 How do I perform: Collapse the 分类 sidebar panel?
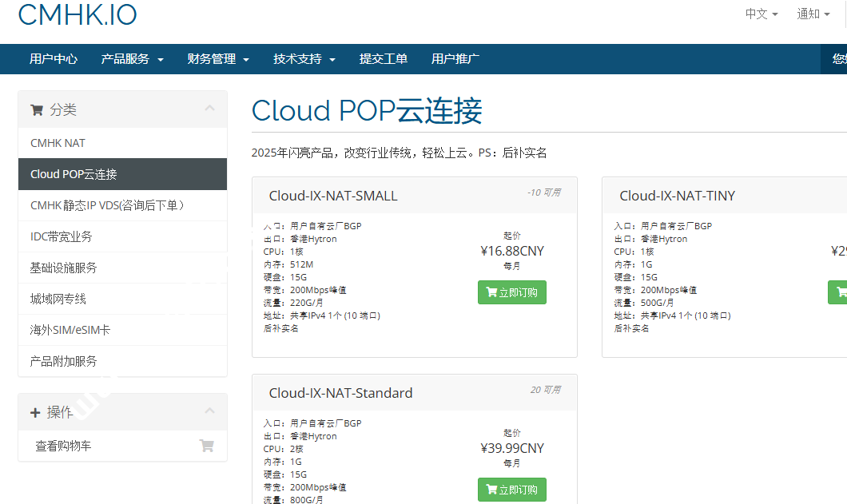[209, 108]
